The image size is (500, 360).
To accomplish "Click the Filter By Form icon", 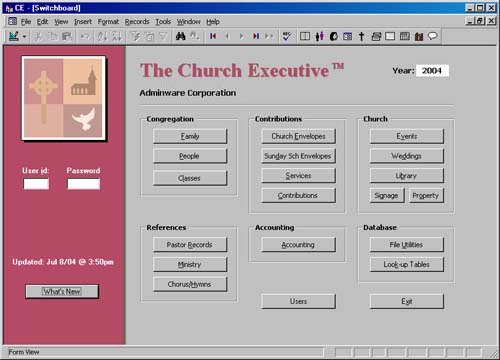I will (149, 36).
